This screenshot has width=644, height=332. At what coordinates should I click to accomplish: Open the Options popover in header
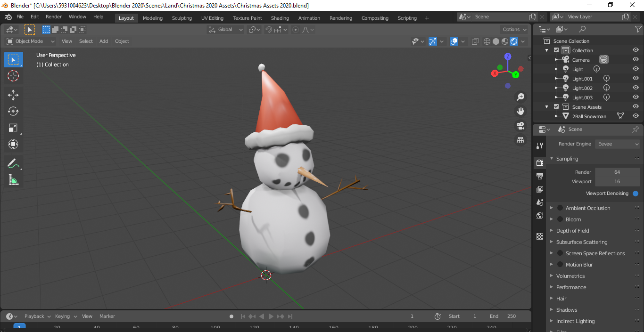(514, 29)
